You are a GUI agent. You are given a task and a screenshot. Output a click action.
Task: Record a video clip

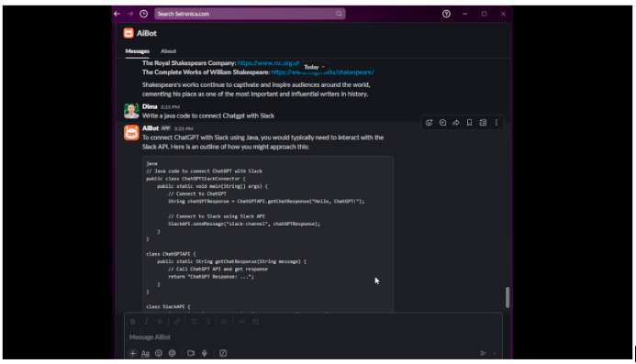pos(191,353)
